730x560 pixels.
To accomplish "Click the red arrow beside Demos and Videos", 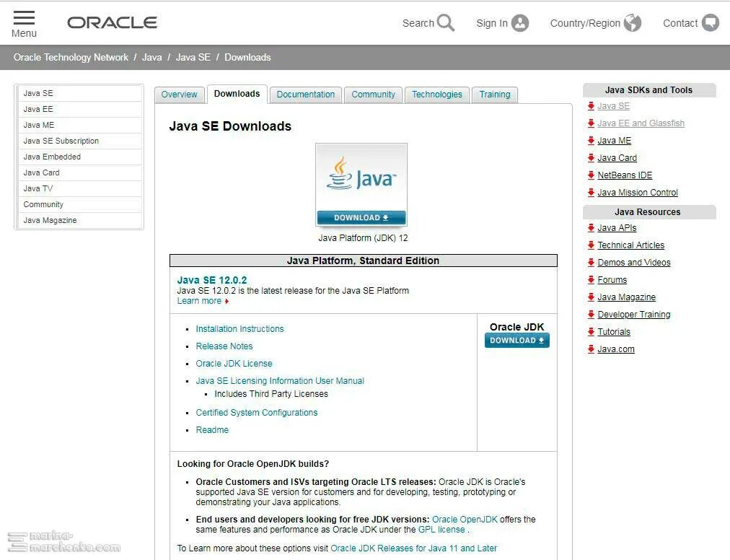I will point(591,262).
